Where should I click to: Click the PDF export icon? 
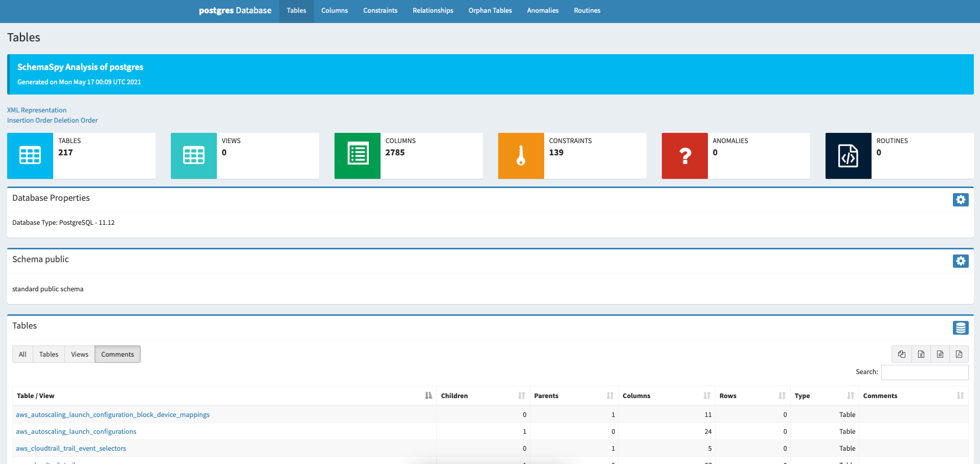pyautogui.click(x=959, y=354)
